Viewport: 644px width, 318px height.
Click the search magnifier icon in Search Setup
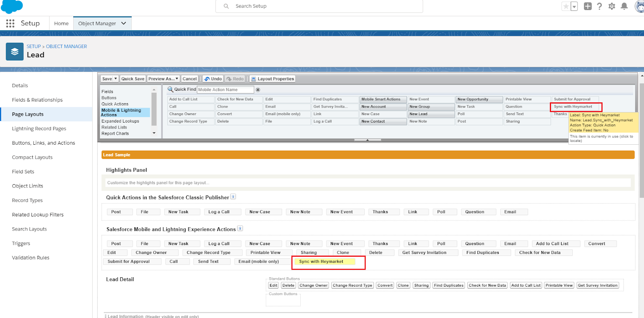pyautogui.click(x=226, y=6)
